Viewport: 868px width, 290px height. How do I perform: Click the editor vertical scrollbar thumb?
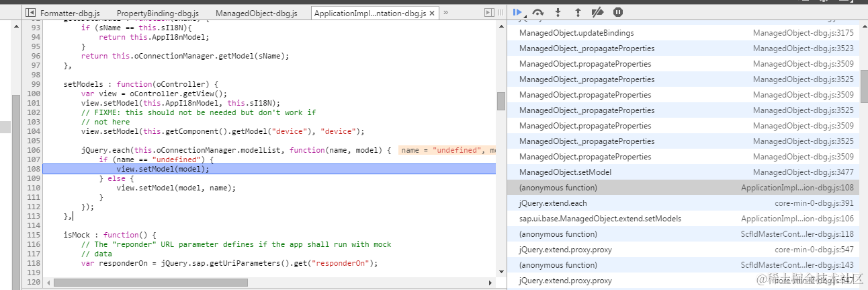pos(501,101)
